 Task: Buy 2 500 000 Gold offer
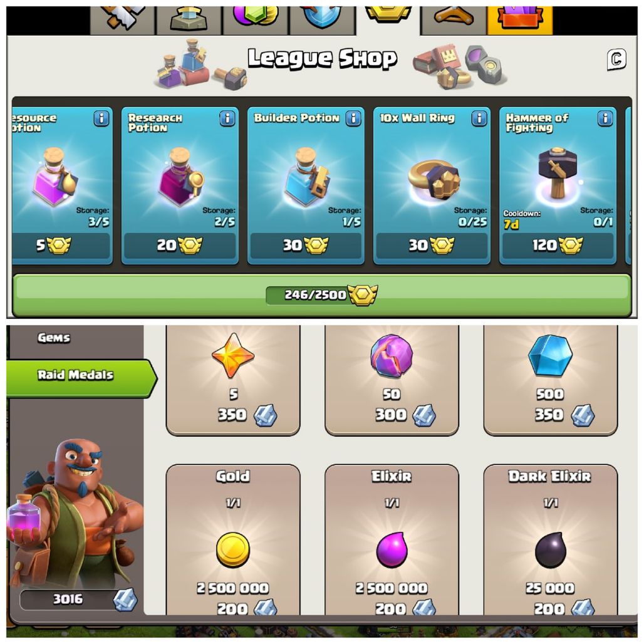(x=233, y=539)
